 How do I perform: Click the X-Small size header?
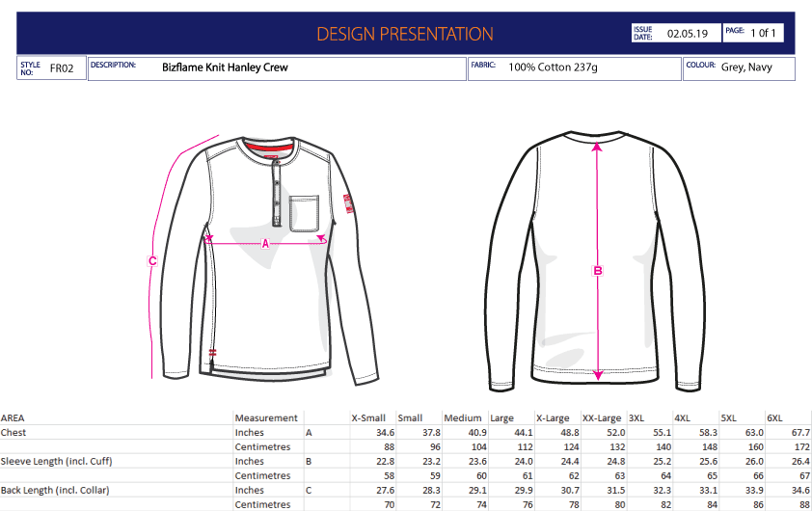(368, 417)
